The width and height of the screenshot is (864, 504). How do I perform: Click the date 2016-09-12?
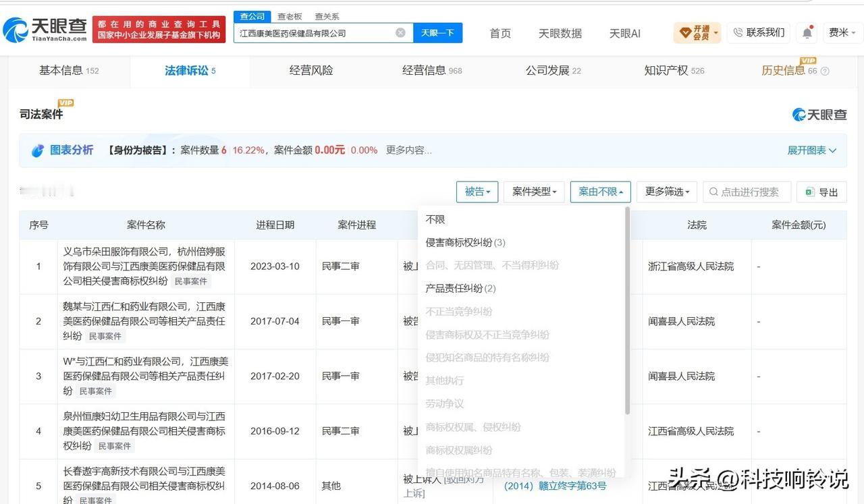[x=275, y=431]
